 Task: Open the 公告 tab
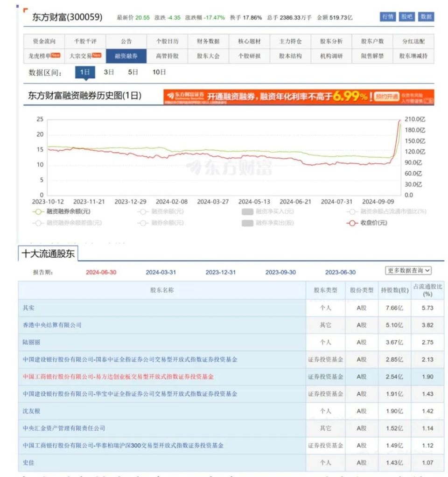[x=126, y=42]
